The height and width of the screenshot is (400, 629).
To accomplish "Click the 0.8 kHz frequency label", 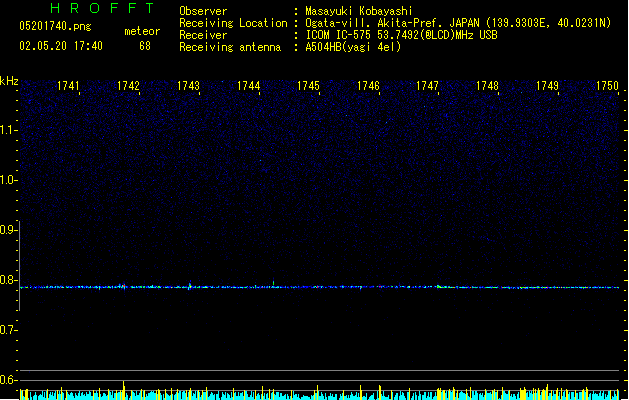I will (8, 280).
